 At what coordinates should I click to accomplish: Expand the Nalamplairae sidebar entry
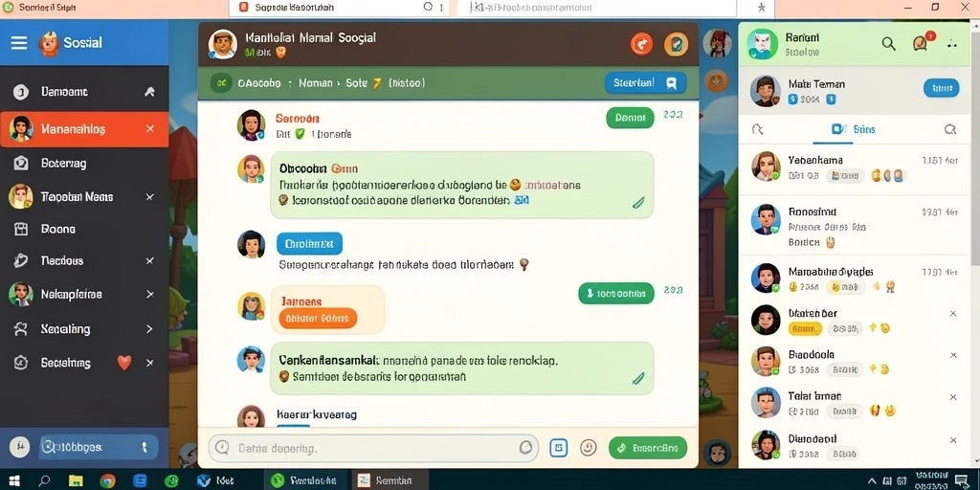point(149,294)
